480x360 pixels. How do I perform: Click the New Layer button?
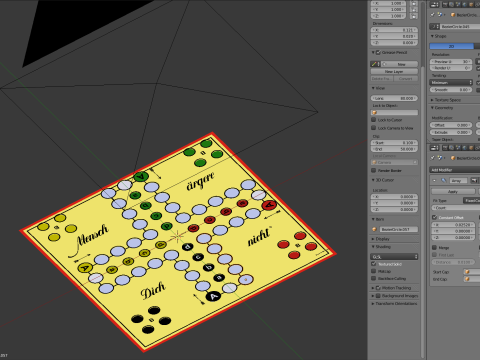394,71
